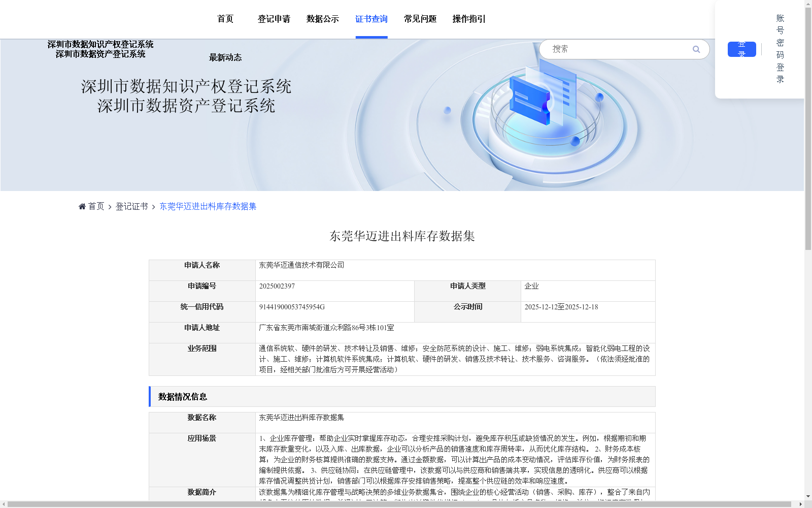Image resolution: width=812 pixels, height=508 pixels.
Task: Select the 证书查询 navigation tab
Action: pos(371,19)
